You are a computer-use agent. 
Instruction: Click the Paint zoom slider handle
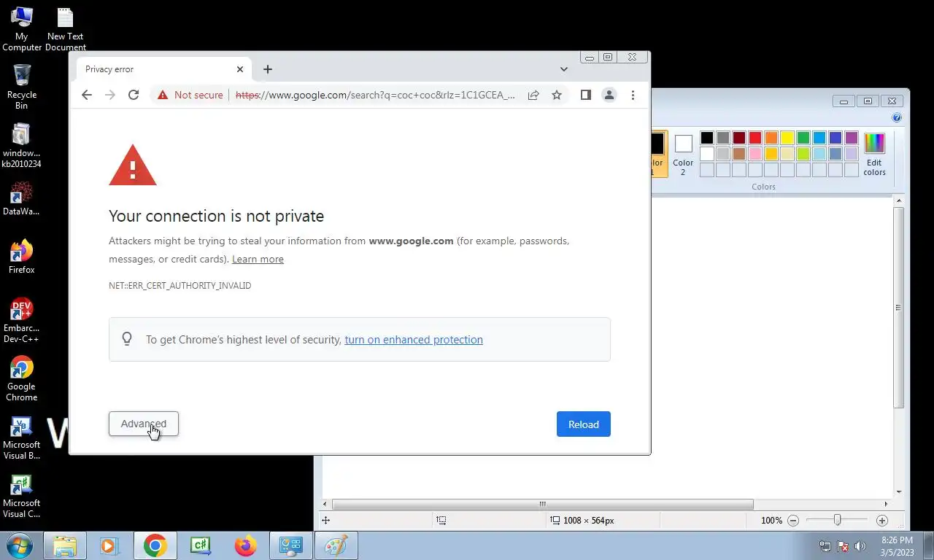pyautogui.click(x=837, y=521)
